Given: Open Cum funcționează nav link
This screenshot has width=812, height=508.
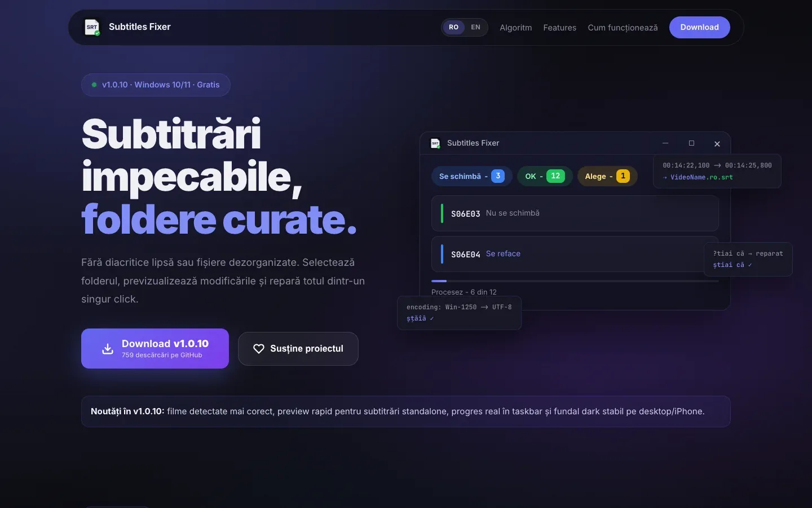Looking at the screenshot, I should click(623, 28).
